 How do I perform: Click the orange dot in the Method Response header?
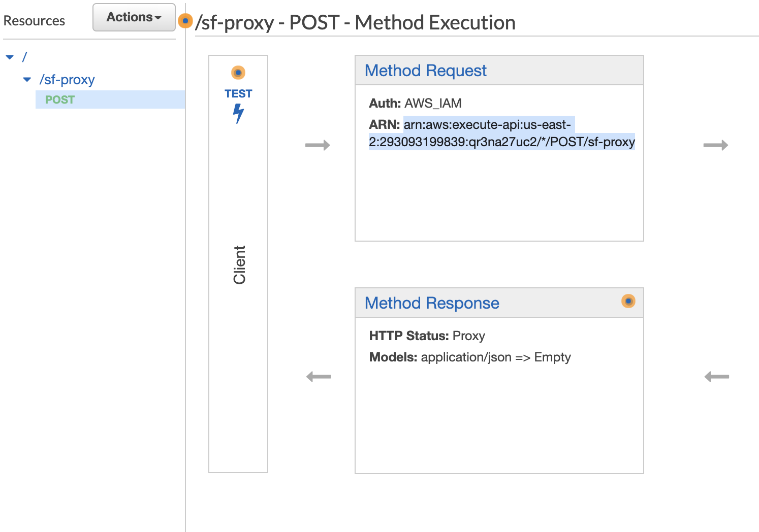(628, 301)
